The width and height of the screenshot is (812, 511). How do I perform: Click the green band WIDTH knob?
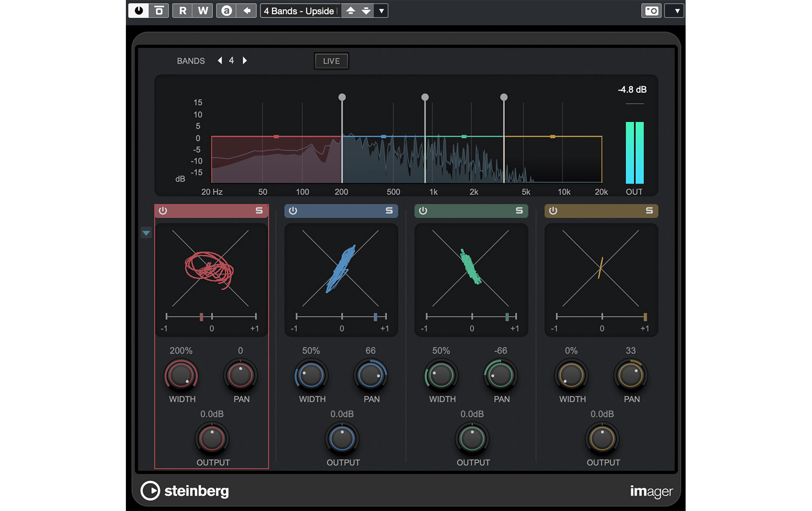[441, 376]
